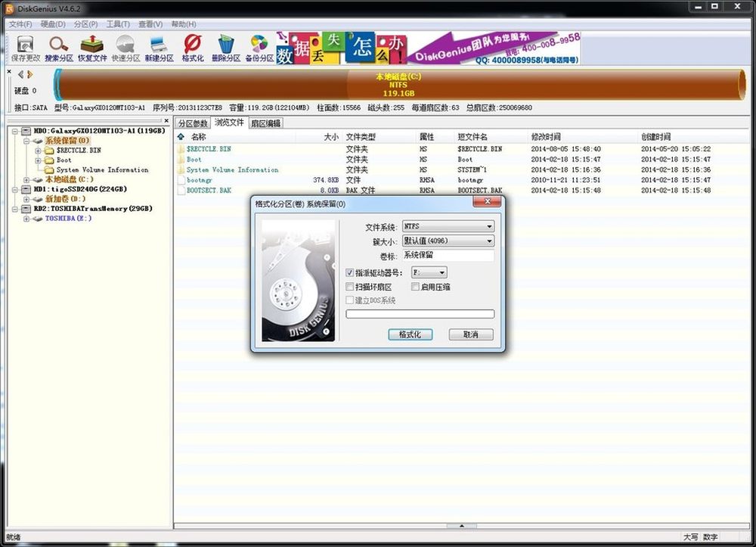Click the bottom panel splitter arrow
Screen dimensions: 756x547
pos(461,526)
